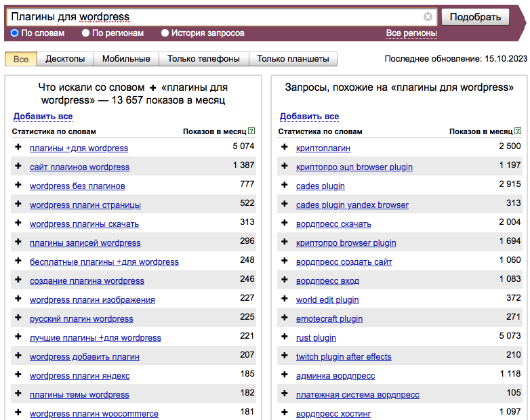Click 'Последнее обновление: 15.10.2023' text
This screenshot has height=420, width=530.
pyautogui.click(x=455, y=59)
